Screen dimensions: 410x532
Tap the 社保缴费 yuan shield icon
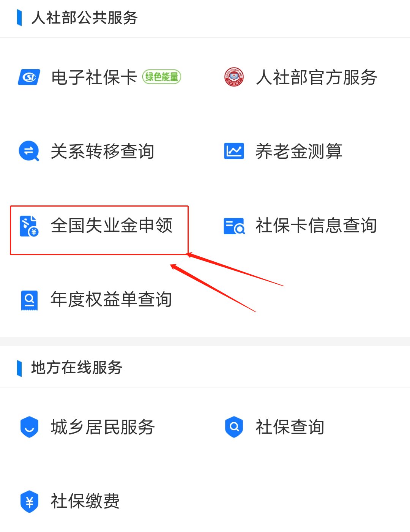(x=29, y=501)
